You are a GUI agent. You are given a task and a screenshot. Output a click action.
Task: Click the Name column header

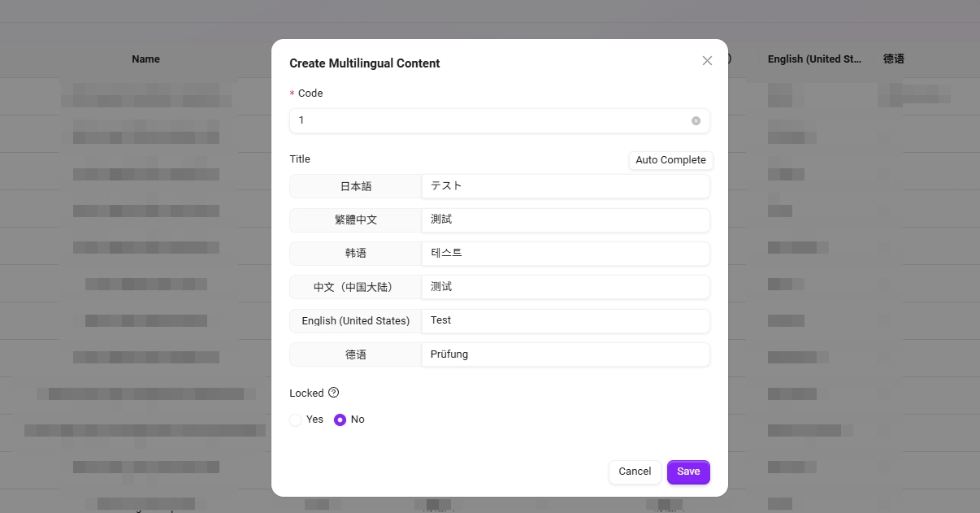pos(146,59)
